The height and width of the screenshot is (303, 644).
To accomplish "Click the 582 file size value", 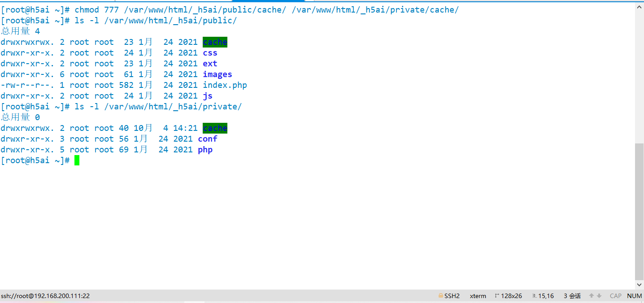I will click(126, 85).
